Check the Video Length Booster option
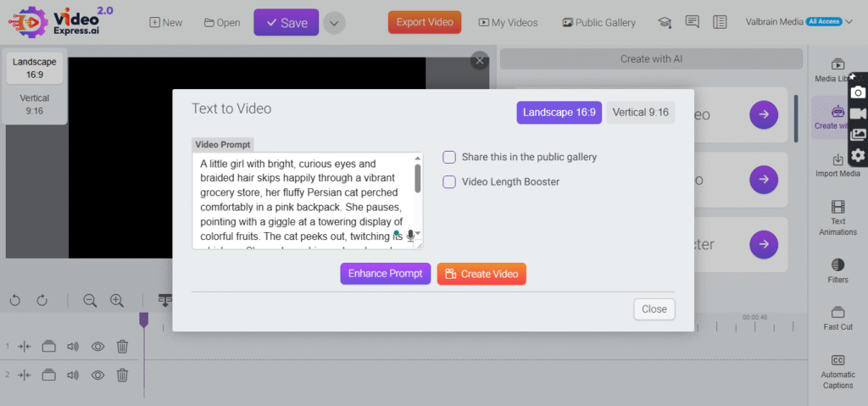The image size is (868, 406). click(x=449, y=181)
